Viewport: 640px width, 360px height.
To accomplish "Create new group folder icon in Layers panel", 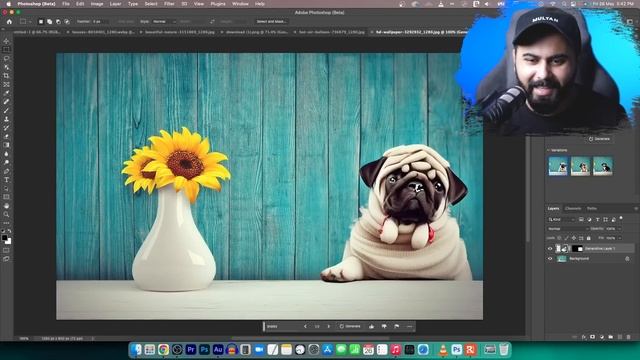I will pos(611,337).
